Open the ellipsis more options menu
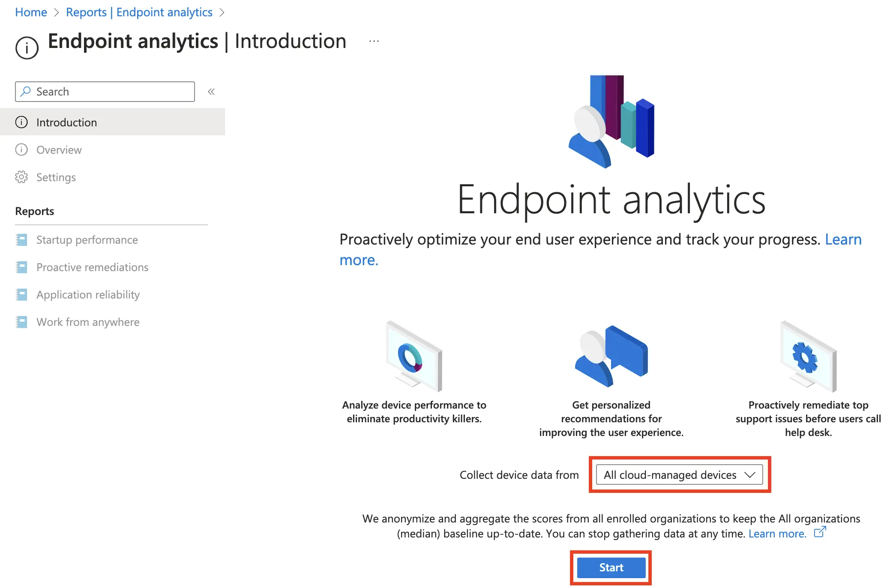The image size is (890, 588). (x=374, y=42)
